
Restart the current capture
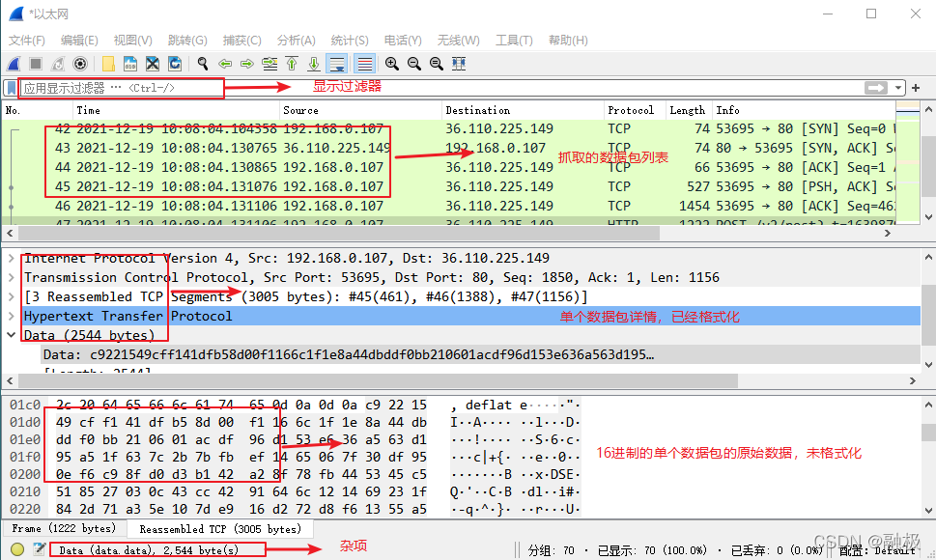coord(58,64)
